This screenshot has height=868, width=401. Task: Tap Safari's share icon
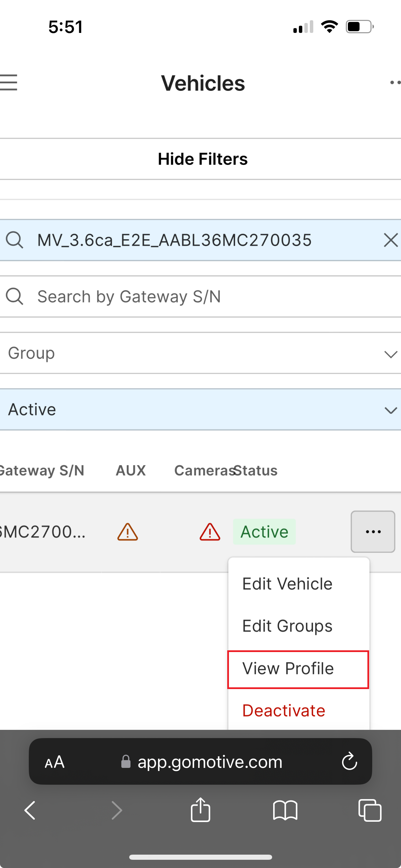click(x=200, y=810)
